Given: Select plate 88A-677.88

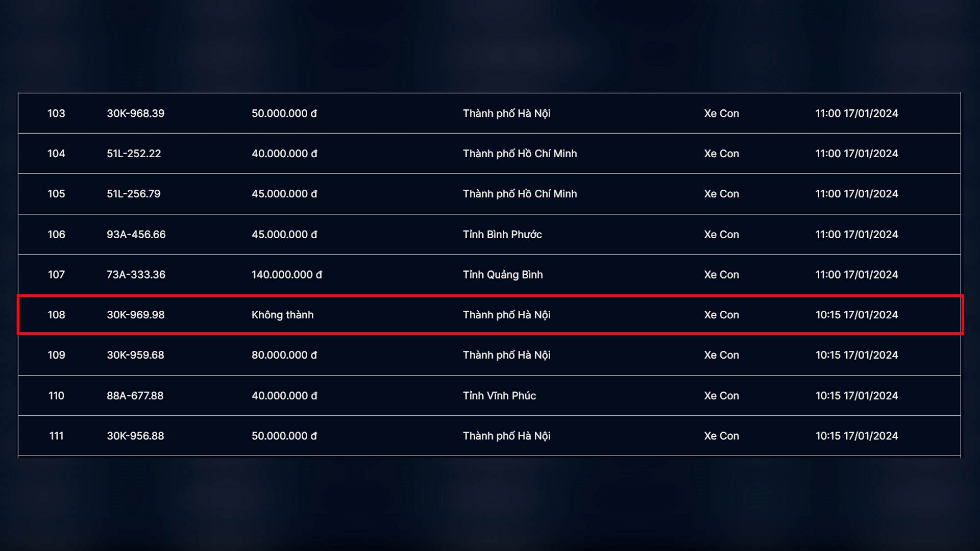Looking at the screenshot, I should point(135,395).
